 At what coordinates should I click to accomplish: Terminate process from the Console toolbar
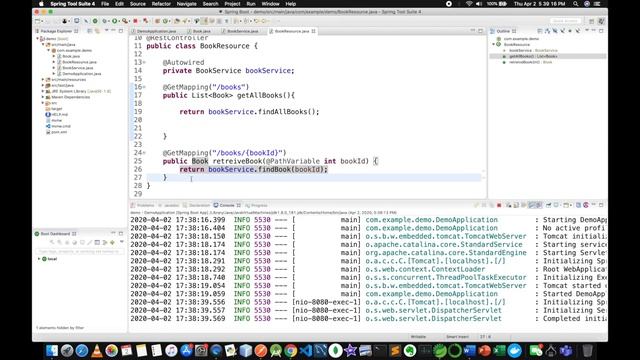tap(499, 205)
